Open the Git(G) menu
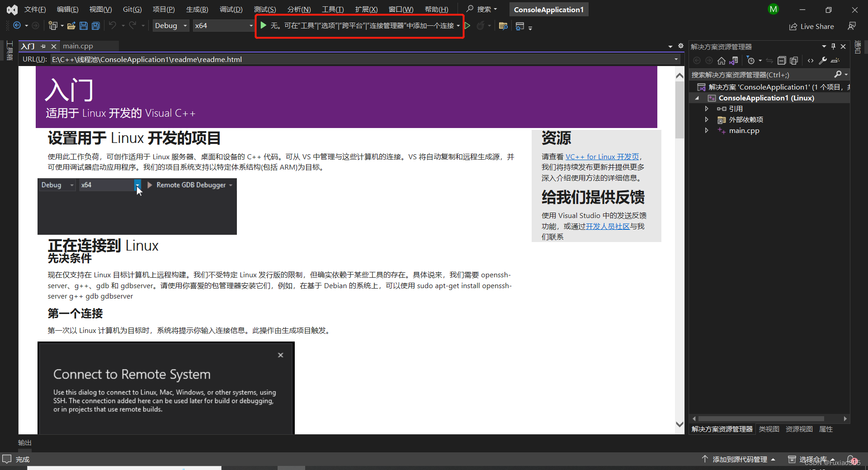The width and height of the screenshot is (868, 470). (x=132, y=9)
